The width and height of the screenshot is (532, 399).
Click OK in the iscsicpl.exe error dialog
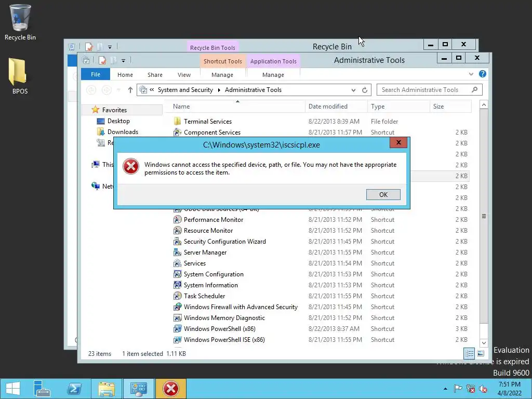pyautogui.click(x=383, y=194)
